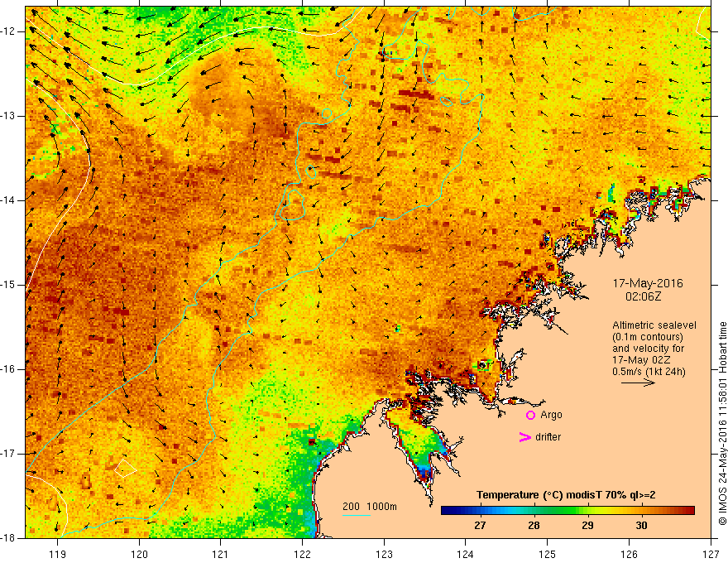Click the latitude axis label -16
Viewport: 728px width, 563px height.
(x=9, y=369)
